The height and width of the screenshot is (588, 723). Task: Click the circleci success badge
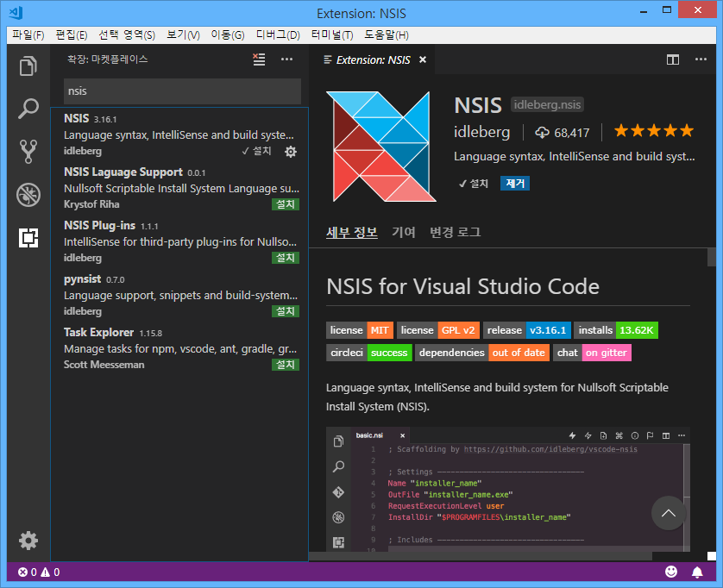369,353
